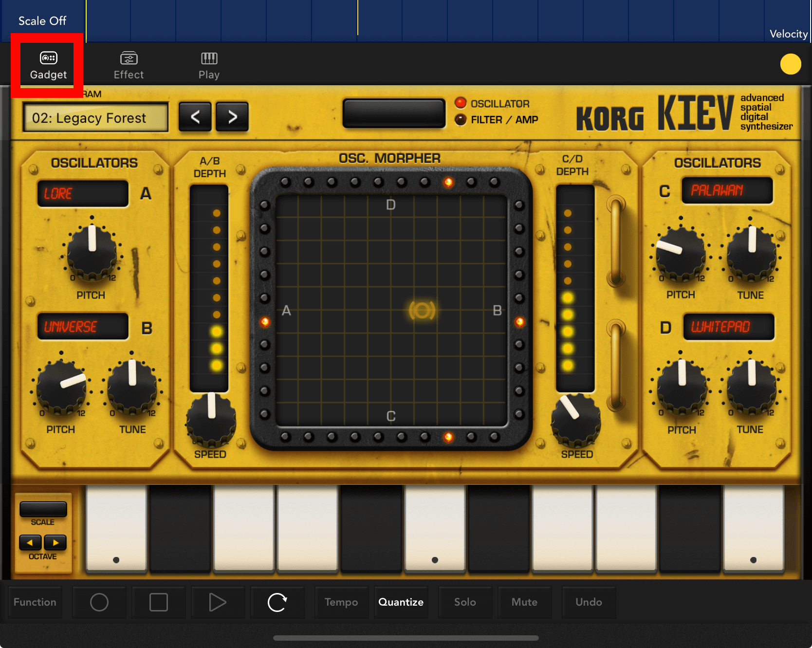The height and width of the screenshot is (648, 812).
Task: Click the A/B SPEED knob
Action: [x=211, y=420]
